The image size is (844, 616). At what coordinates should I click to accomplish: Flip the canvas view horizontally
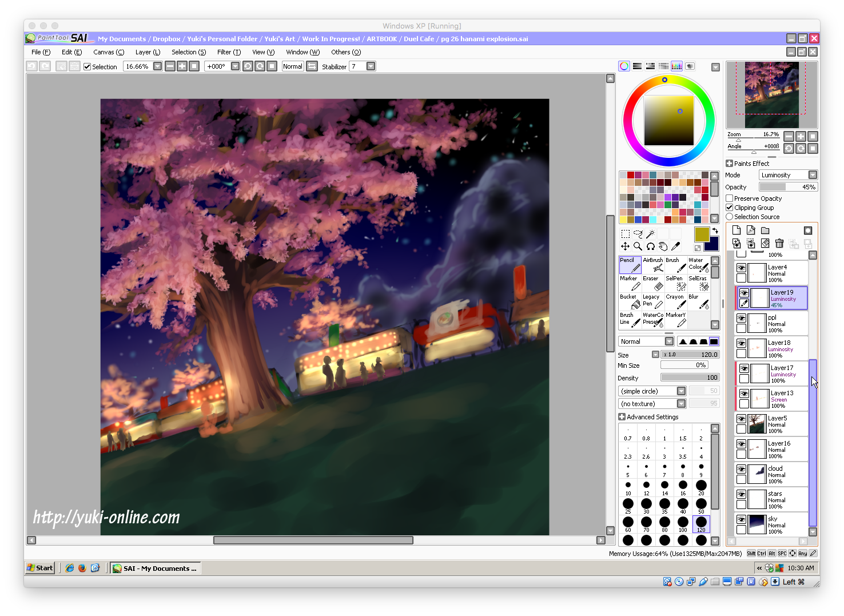pos(312,66)
